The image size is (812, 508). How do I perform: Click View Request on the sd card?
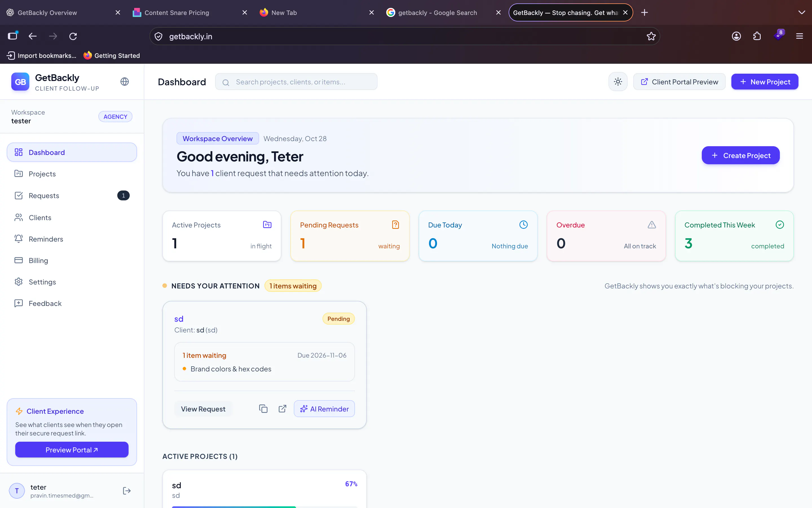pyautogui.click(x=203, y=409)
